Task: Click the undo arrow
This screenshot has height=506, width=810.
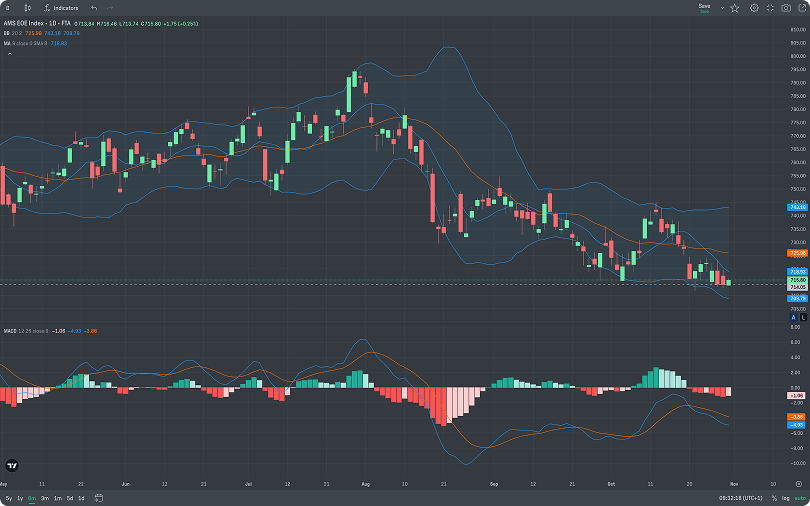Action: [94, 7]
